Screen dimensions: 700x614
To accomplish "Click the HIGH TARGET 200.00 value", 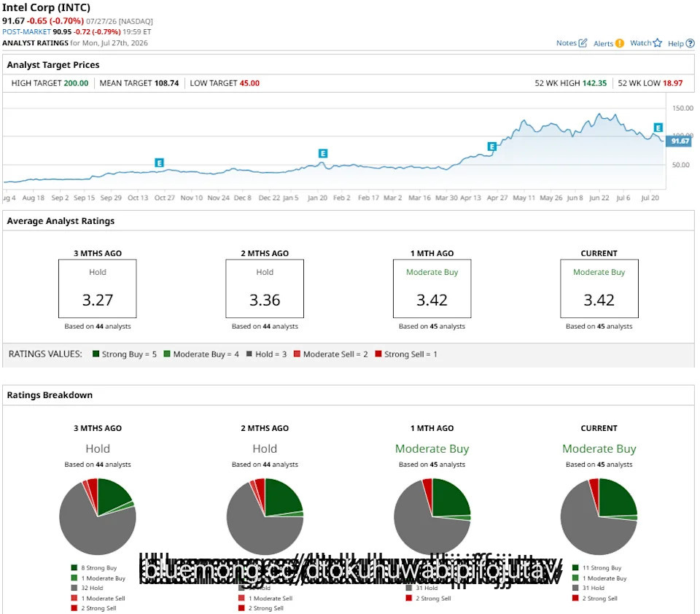I will (x=76, y=83).
